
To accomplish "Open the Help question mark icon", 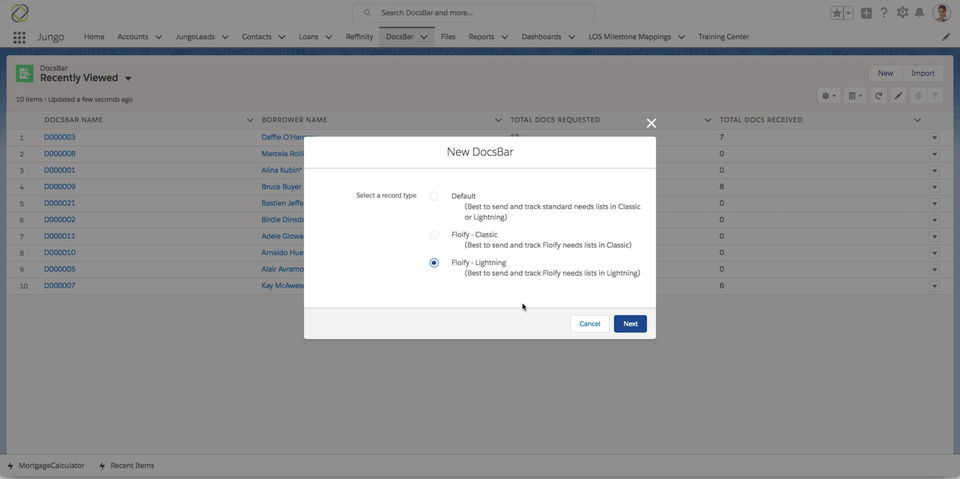I will pyautogui.click(x=883, y=13).
